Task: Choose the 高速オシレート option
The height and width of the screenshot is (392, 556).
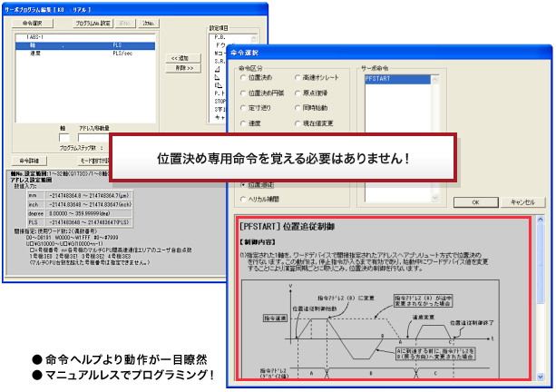Action: 299,79
